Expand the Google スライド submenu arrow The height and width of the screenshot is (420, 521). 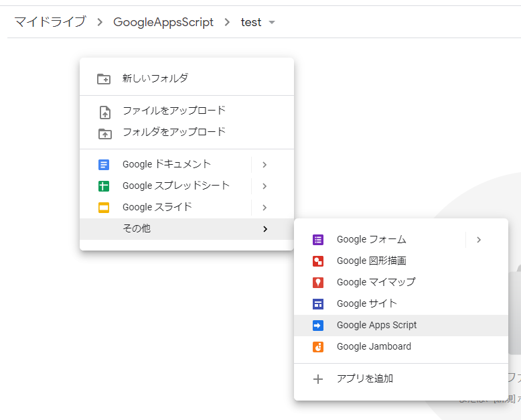tap(265, 208)
